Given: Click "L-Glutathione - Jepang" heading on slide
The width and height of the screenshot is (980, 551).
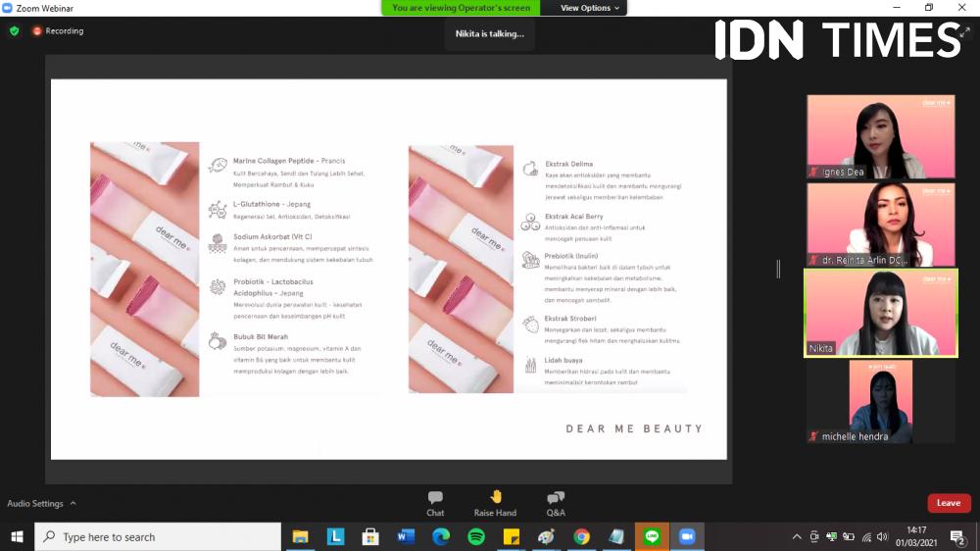Looking at the screenshot, I should [x=271, y=204].
